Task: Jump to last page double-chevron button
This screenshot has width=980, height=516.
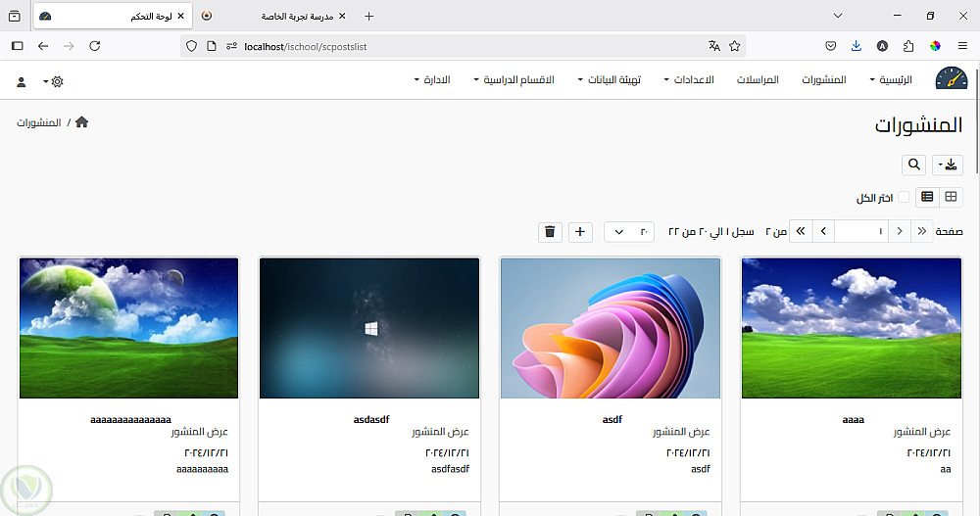Action: point(801,231)
